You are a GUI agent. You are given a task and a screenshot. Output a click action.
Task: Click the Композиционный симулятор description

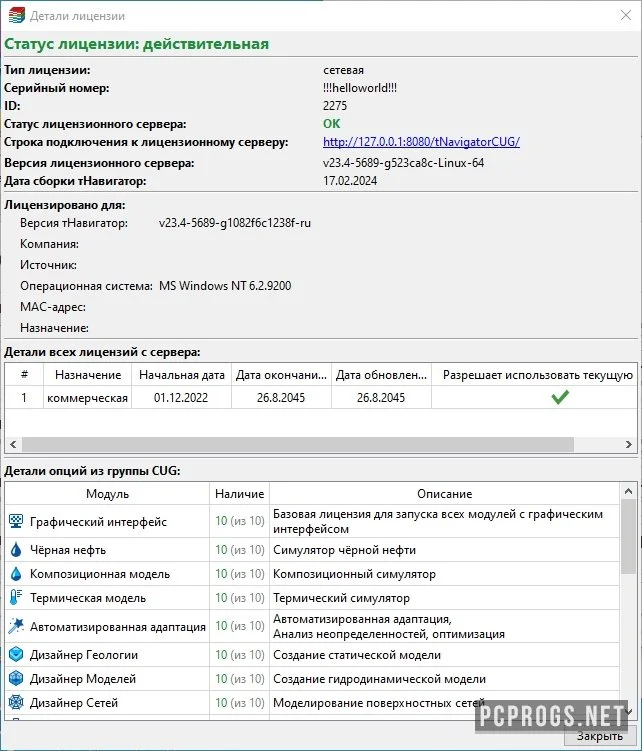point(355,574)
